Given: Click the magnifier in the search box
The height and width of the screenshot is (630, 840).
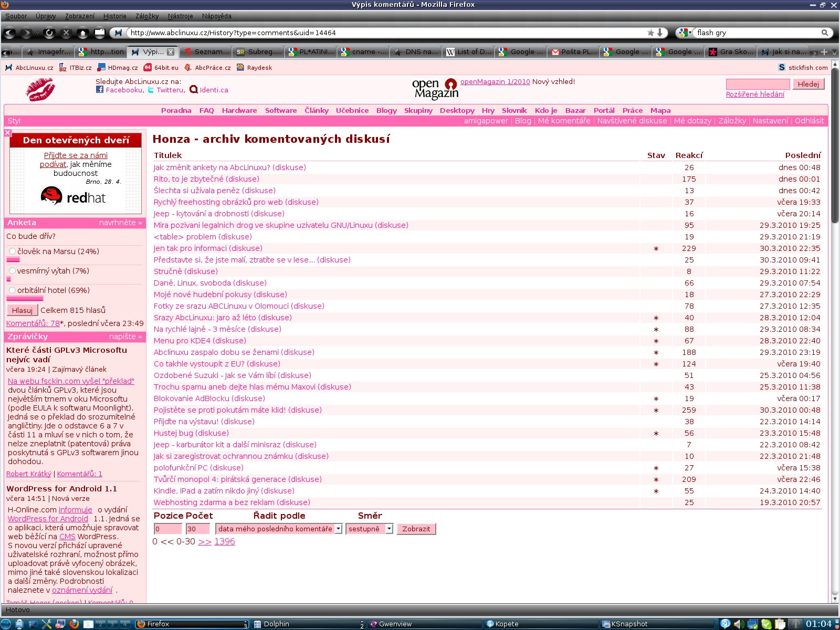Looking at the screenshot, I should [x=825, y=33].
